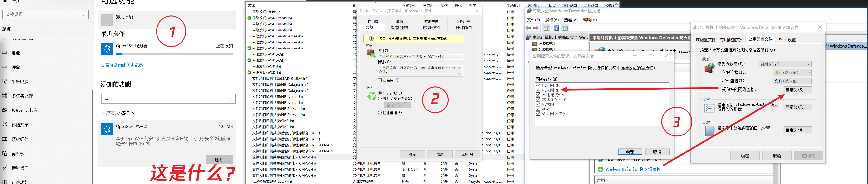Screen dimensions: 868x184
Task: Click the blue Help icon in firewall toolbar
Action: click(x=557, y=28)
